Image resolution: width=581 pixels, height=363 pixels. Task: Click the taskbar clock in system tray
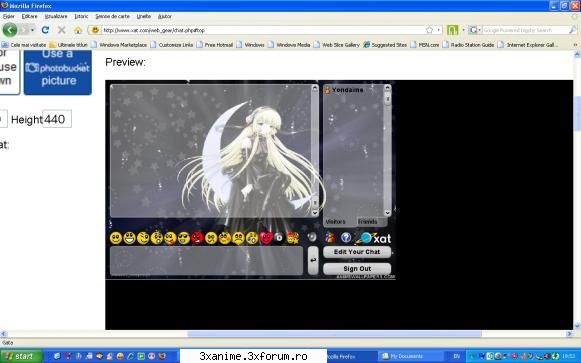[570, 356]
